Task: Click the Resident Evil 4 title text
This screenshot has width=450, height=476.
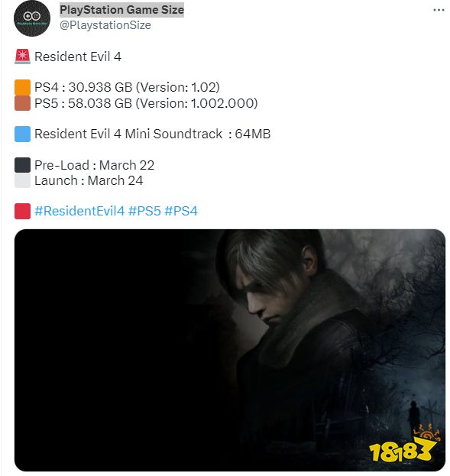Action: [78, 57]
